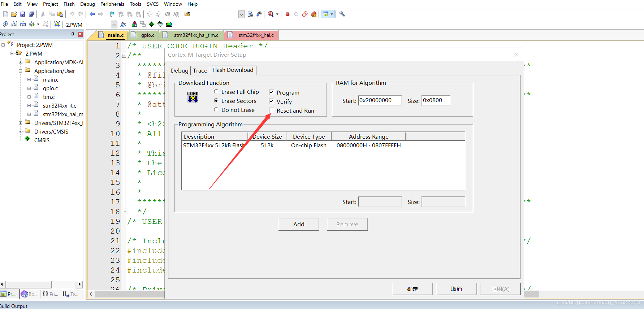The width and height of the screenshot is (644, 309).
Task: Click the Save All icon
Action: (31, 14)
